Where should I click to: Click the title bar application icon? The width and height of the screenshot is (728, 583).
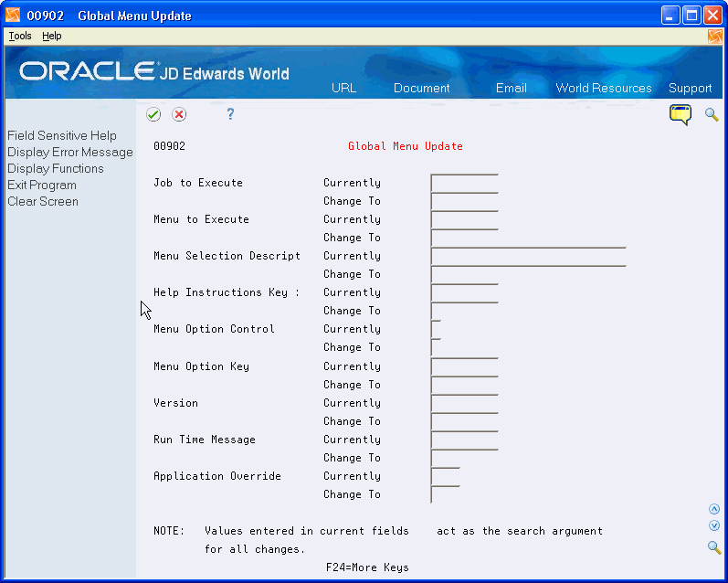coord(13,16)
